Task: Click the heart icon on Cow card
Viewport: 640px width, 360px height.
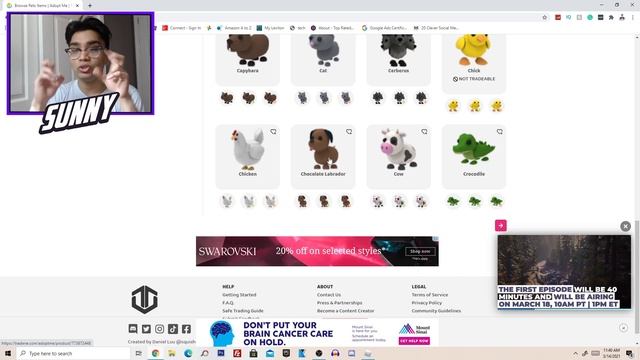Action: coord(424,132)
